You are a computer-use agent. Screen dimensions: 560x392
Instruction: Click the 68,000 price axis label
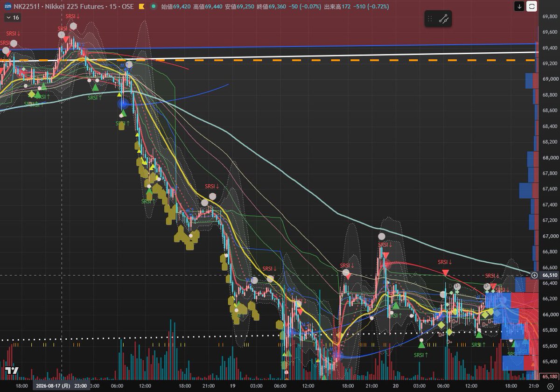pyautogui.click(x=551, y=158)
